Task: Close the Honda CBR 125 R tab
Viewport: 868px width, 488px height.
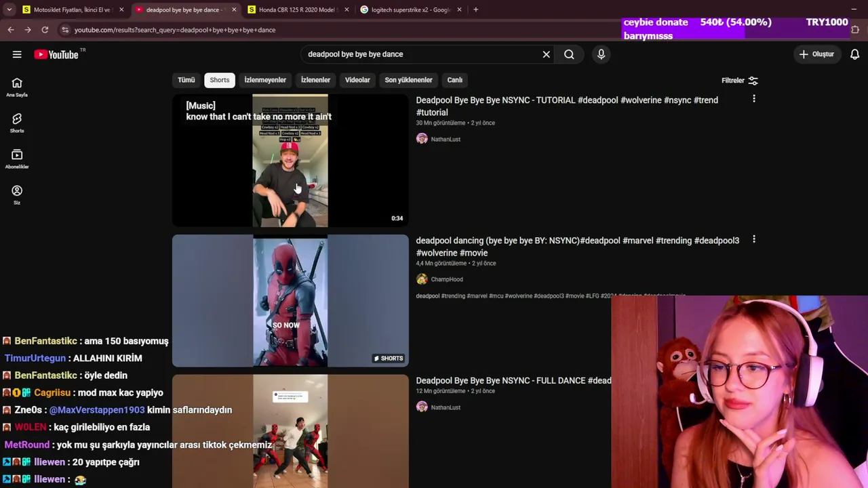Action: coord(347,9)
